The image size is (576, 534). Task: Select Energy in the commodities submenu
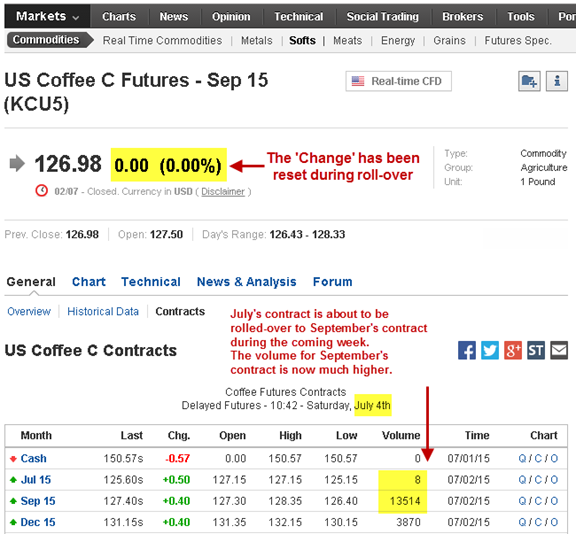(398, 40)
